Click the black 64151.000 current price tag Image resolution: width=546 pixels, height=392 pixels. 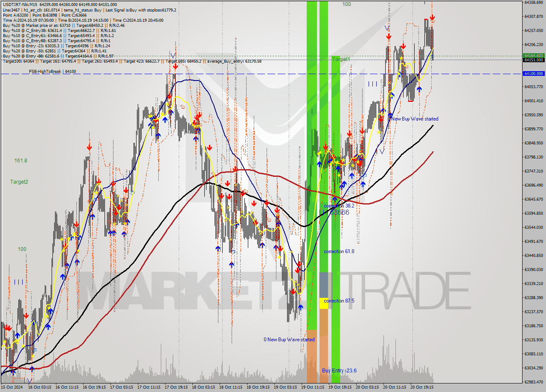click(x=534, y=60)
